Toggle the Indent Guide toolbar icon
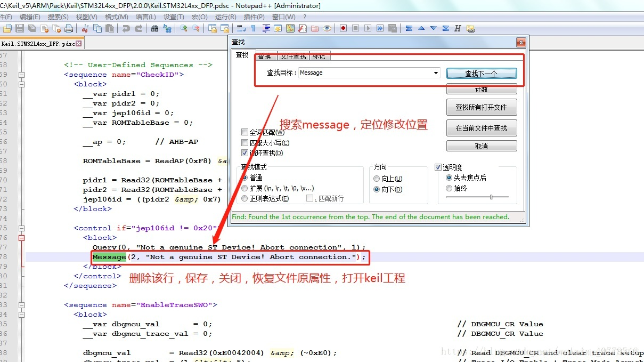 (266, 28)
